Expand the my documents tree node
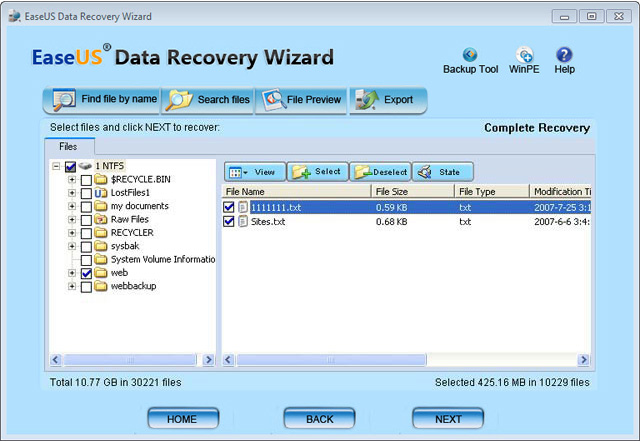This screenshot has width=640, height=442. [72, 206]
